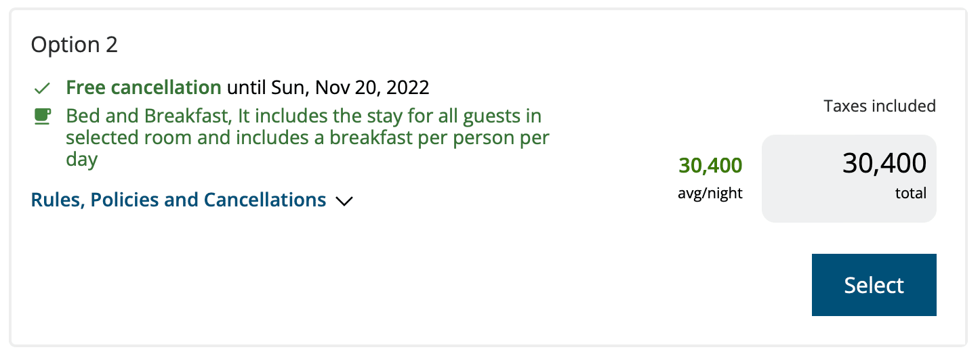Click the cancellation deadline Sun, Nov 20, 2022
Image resolution: width=980 pixels, height=356 pixels.
[x=350, y=87]
